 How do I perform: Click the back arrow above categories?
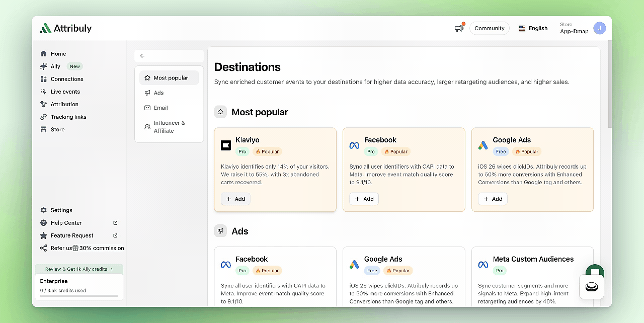point(142,56)
